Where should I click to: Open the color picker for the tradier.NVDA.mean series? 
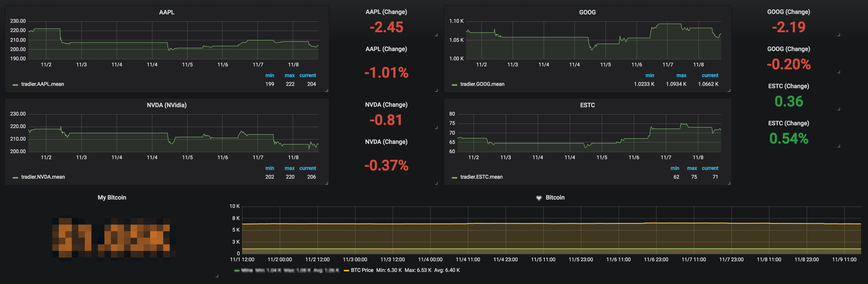(x=15, y=178)
